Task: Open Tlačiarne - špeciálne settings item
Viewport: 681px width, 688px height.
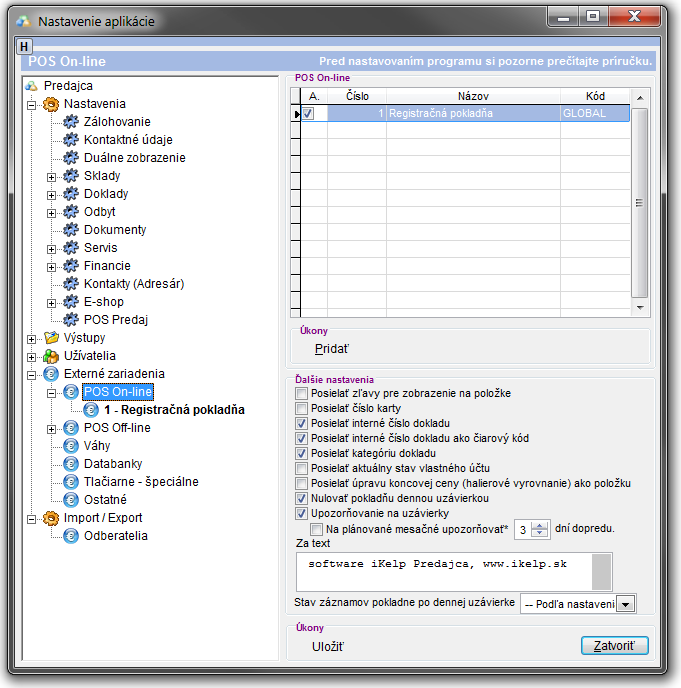Action: [x=141, y=482]
